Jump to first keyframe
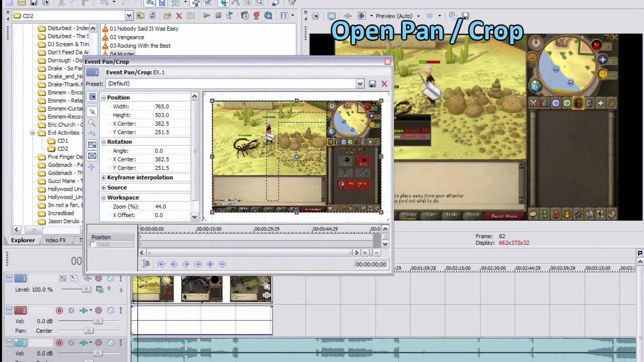Image resolution: width=644 pixels, height=362 pixels. (162, 264)
